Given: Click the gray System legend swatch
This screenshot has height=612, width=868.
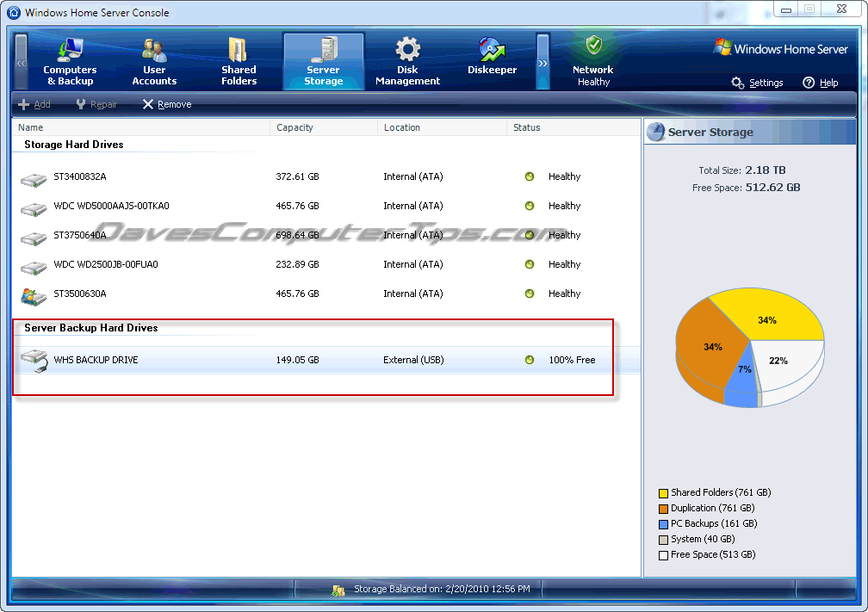Looking at the screenshot, I should (663, 540).
